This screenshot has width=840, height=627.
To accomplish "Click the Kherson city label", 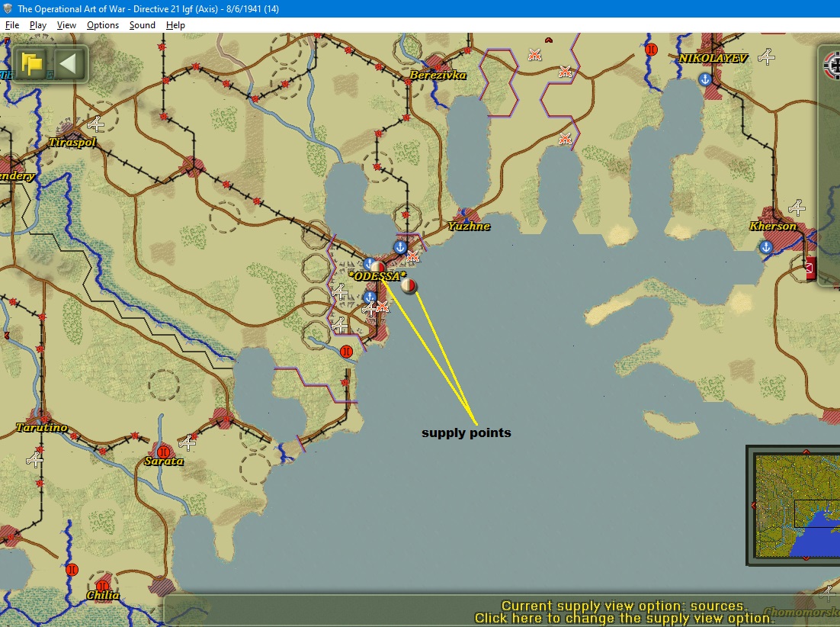I will [x=772, y=226].
